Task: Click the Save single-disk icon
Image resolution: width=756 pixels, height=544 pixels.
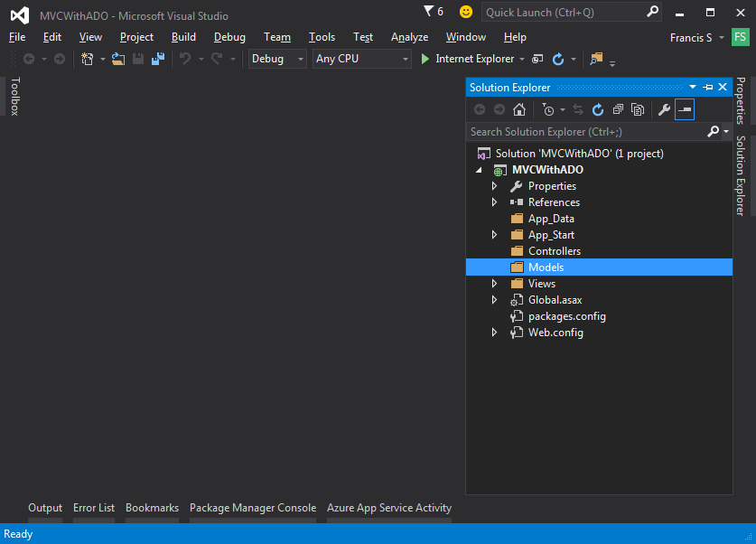Action: click(138, 59)
